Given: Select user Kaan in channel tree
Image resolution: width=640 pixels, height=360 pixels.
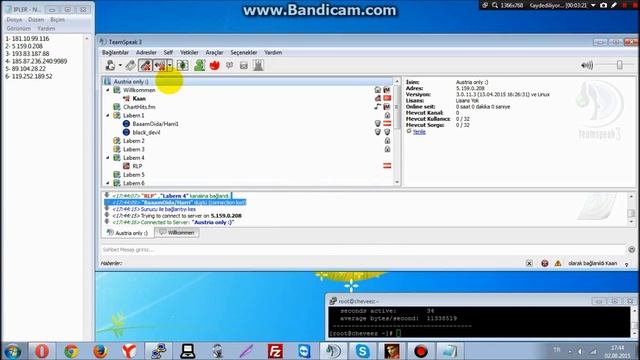Looking at the screenshot, I should (x=139, y=98).
